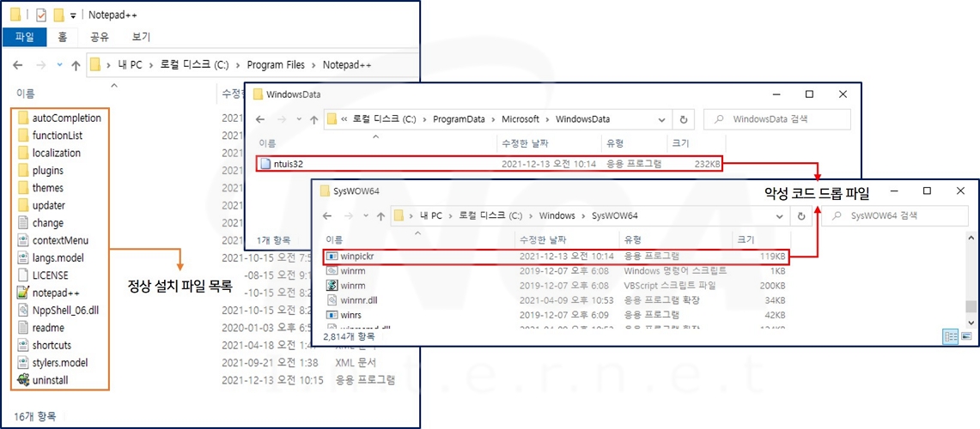Sort by 크기 column in SysWOW64 window
The image size is (980, 429).
pyautogui.click(x=746, y=239)
